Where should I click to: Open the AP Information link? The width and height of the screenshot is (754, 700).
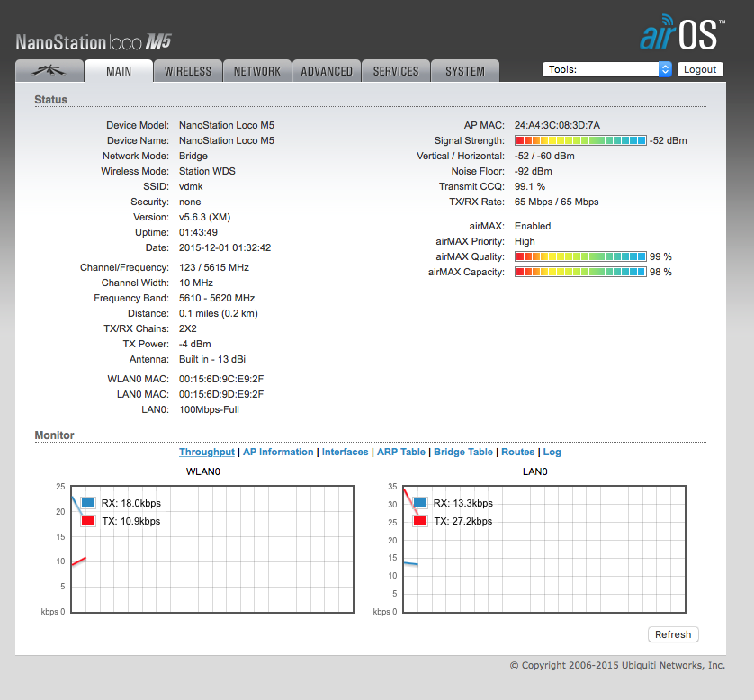(x=278, y=453)
